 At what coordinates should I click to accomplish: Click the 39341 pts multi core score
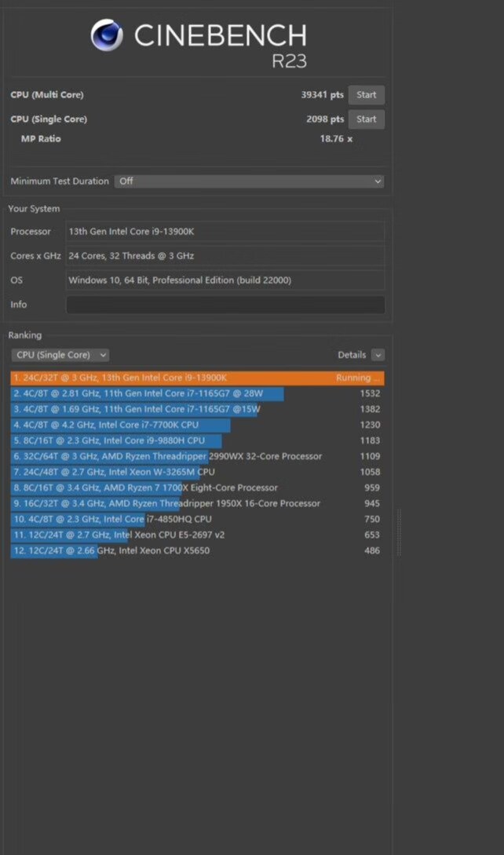[x=323, y=95]
